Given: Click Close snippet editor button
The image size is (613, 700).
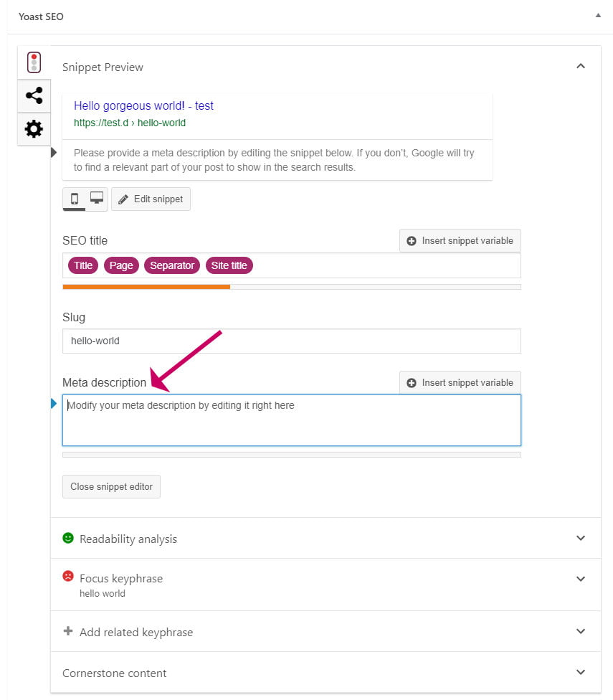Looking at the screenshot, I should pos(112,486).
